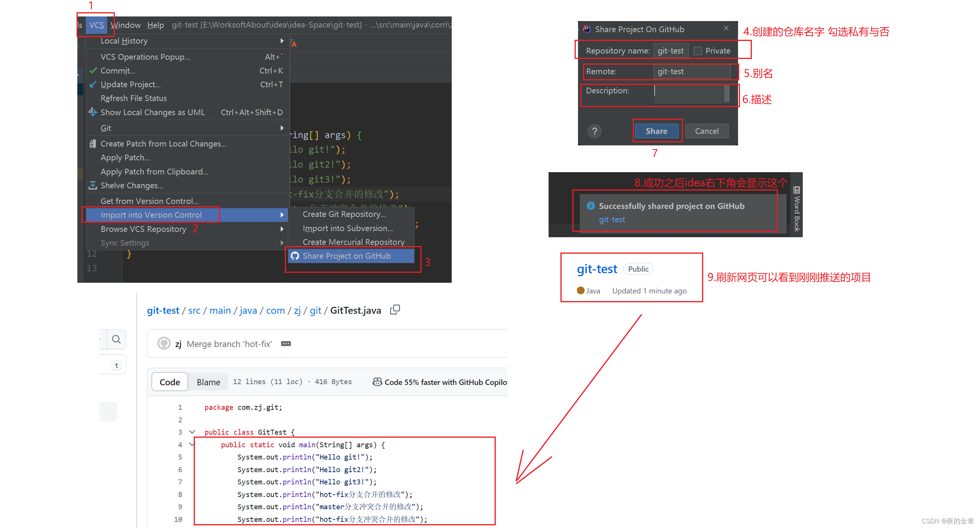
Task: Open commit message Merge branch 'hot-fix'
Action: pyautogui.click(x=229, y=344)
